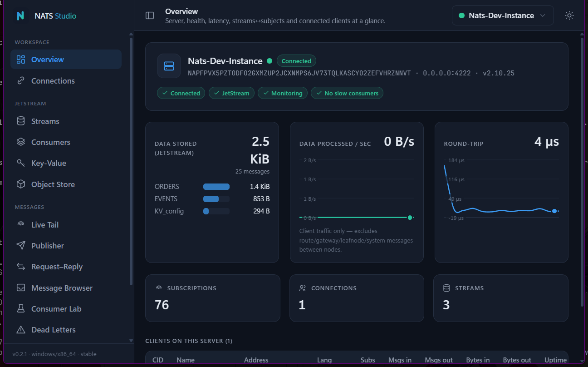This screenshot has width=588, height=367.
Task: Open the Message Browser
Action: pos(66,288)
